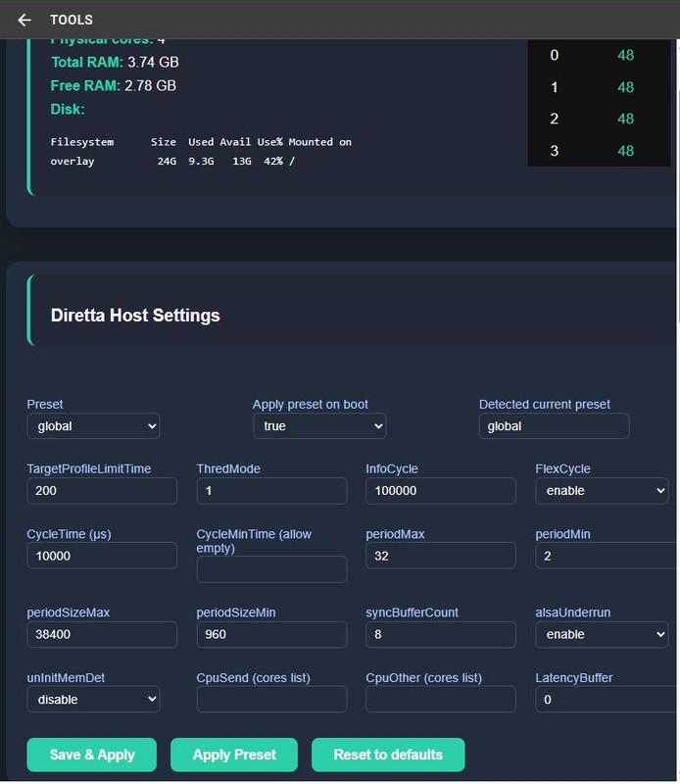The image size is (680, 784).
Task: Focus the periodSizeMin input field
Action: tap(271, 634)
